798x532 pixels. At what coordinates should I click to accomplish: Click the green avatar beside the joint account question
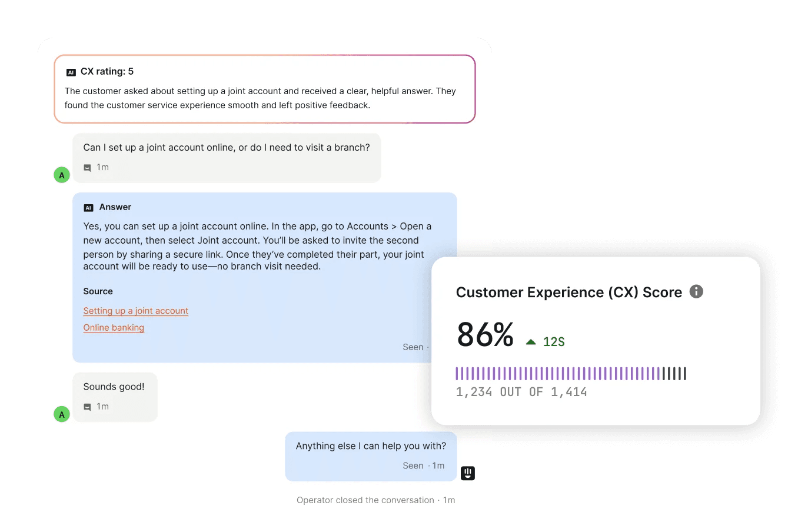62,175
